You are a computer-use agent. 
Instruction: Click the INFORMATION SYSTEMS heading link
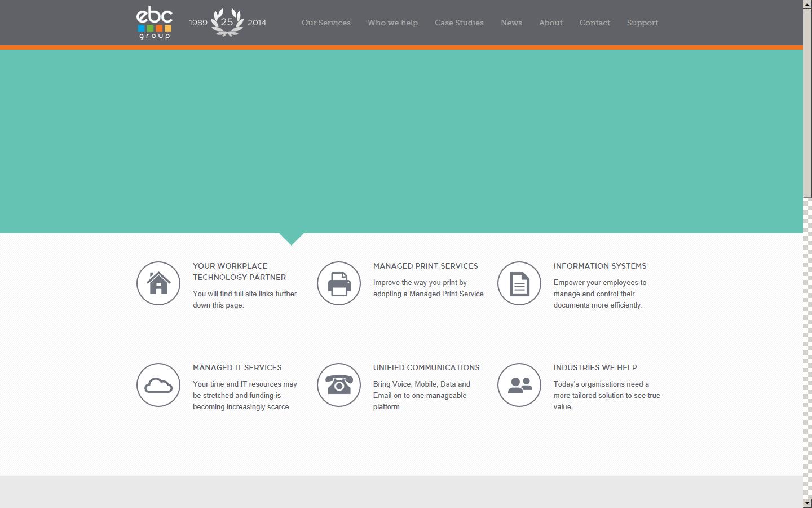pos(599,266)
